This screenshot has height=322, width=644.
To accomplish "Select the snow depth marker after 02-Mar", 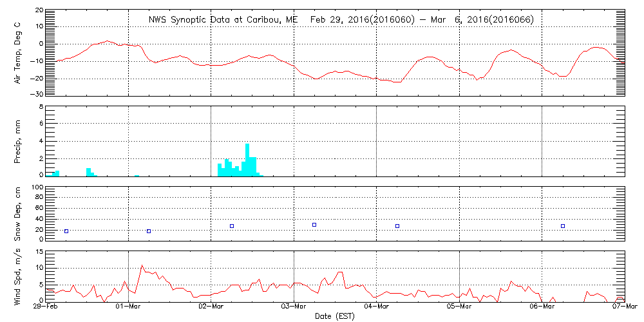I will pyautogui.click(x=232, y=226).
